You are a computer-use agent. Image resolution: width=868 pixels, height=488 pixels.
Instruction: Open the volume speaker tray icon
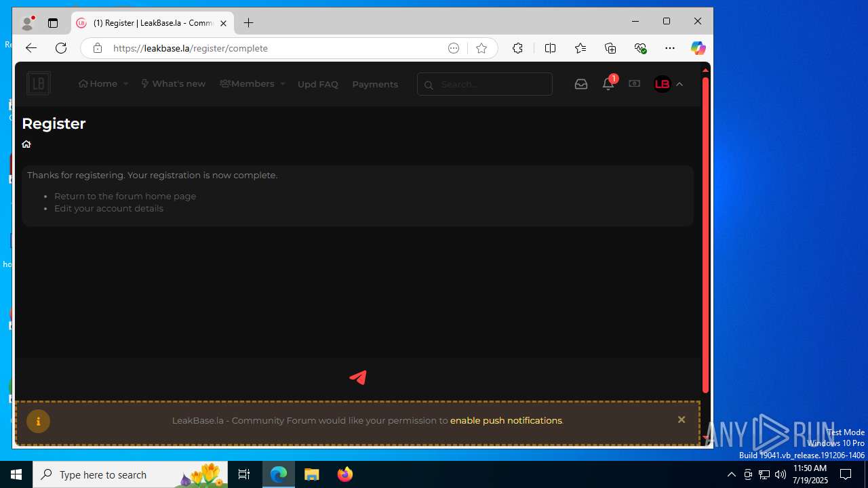pyautogui.click(x=781, y=474)
